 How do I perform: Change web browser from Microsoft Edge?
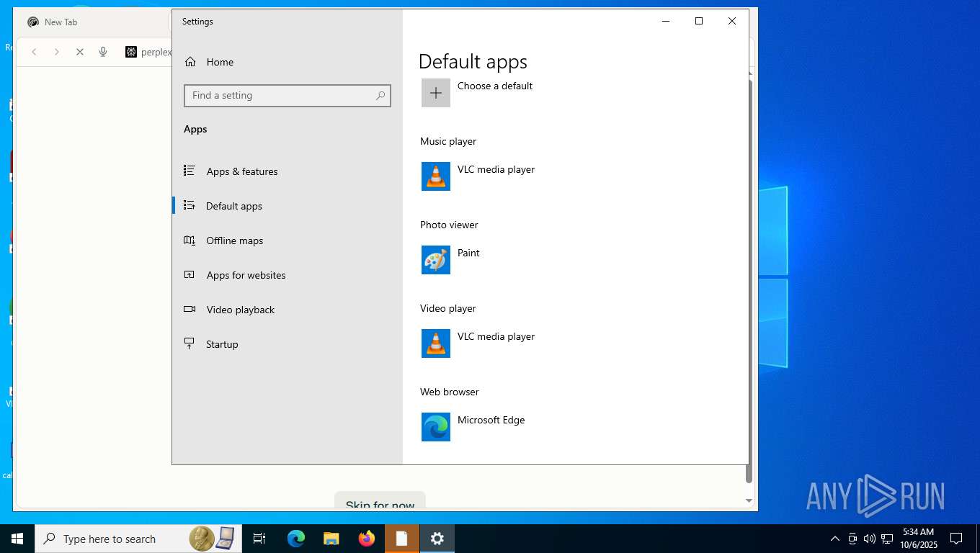pyautogui.click(x=491, y=420)
